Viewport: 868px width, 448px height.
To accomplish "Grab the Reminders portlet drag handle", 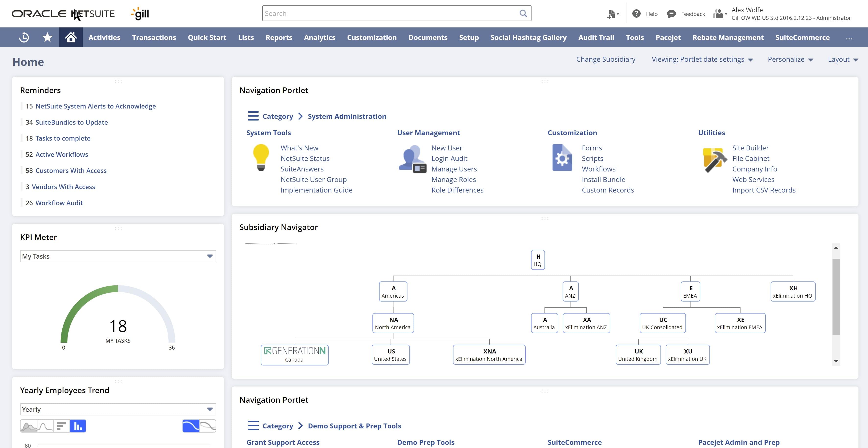I will (x=118, y=81).
